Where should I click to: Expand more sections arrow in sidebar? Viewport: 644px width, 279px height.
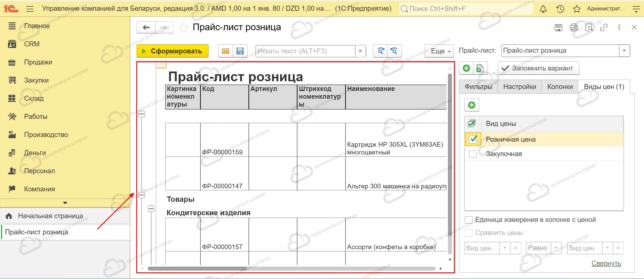[x=65, y=203]
